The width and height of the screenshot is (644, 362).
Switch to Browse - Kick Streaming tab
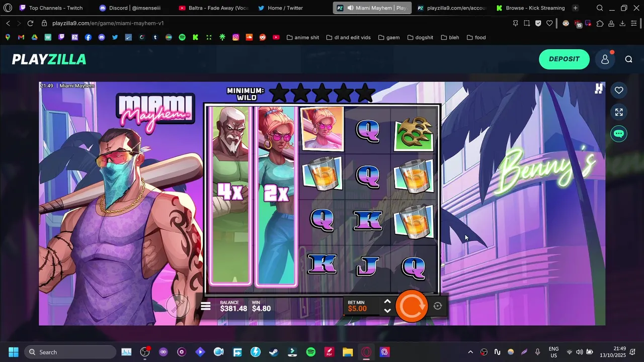530,8
